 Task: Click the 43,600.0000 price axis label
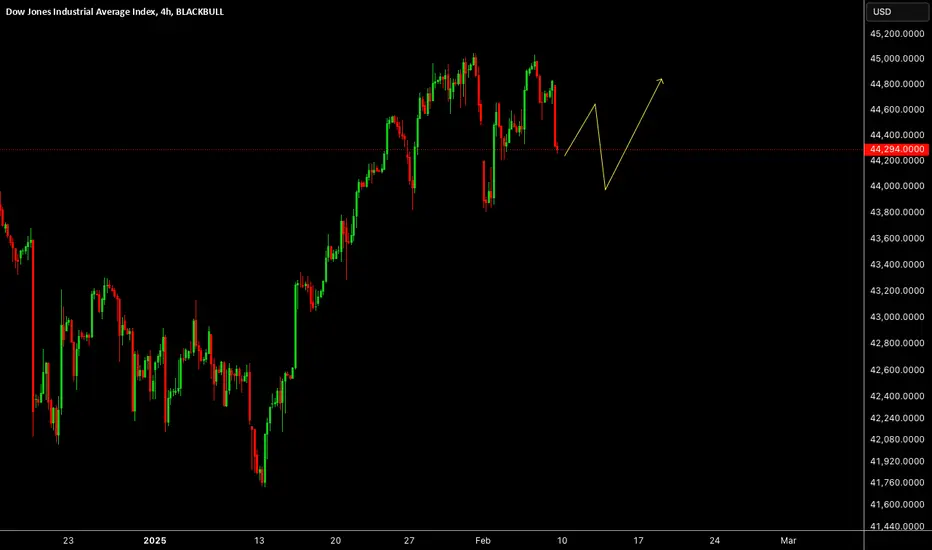[897, 238]
